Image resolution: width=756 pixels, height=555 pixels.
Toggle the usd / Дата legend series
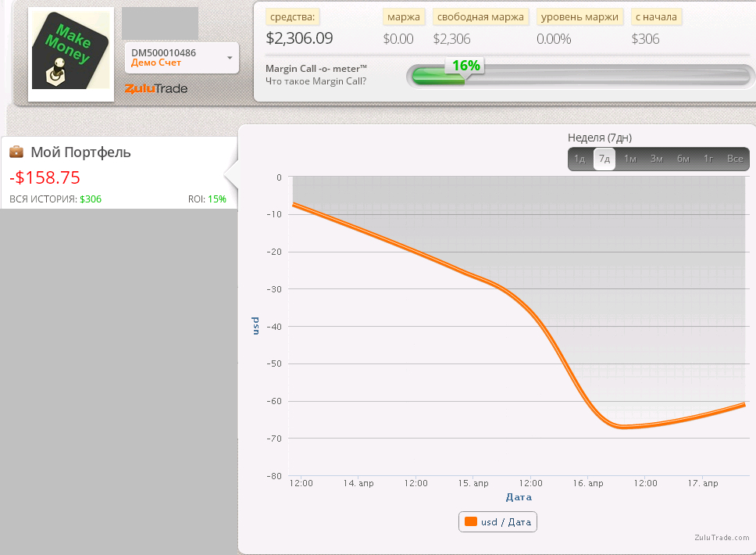point(497,521)
